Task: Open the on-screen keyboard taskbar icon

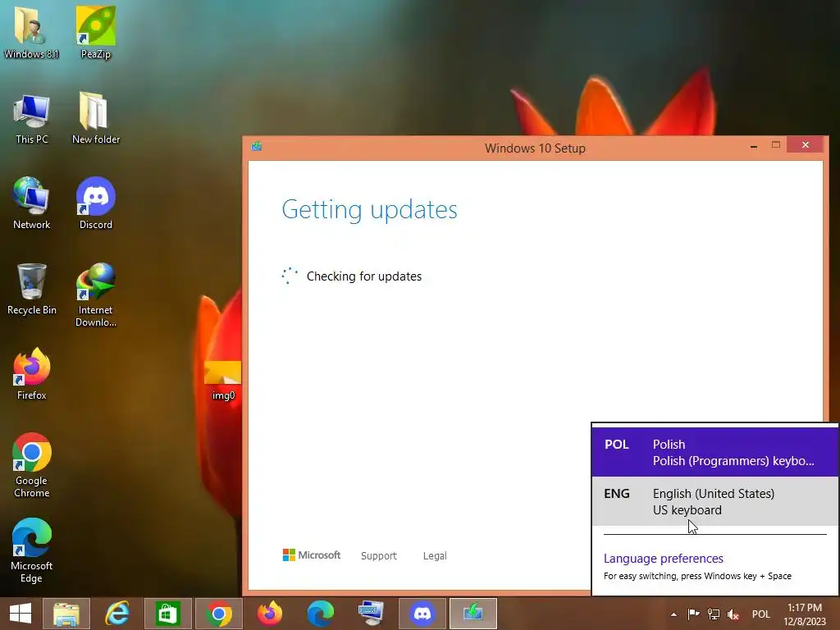Action: [x=372, y=614]
